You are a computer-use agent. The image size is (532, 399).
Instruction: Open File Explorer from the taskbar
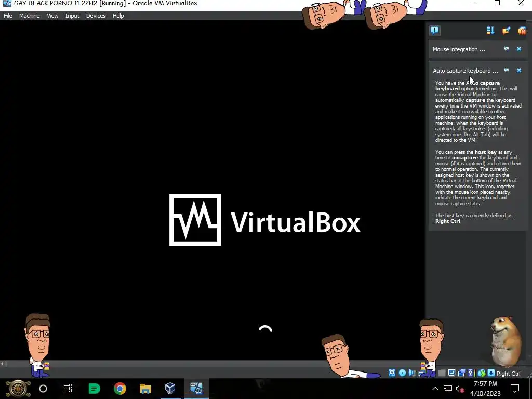[x=145, y=389]
